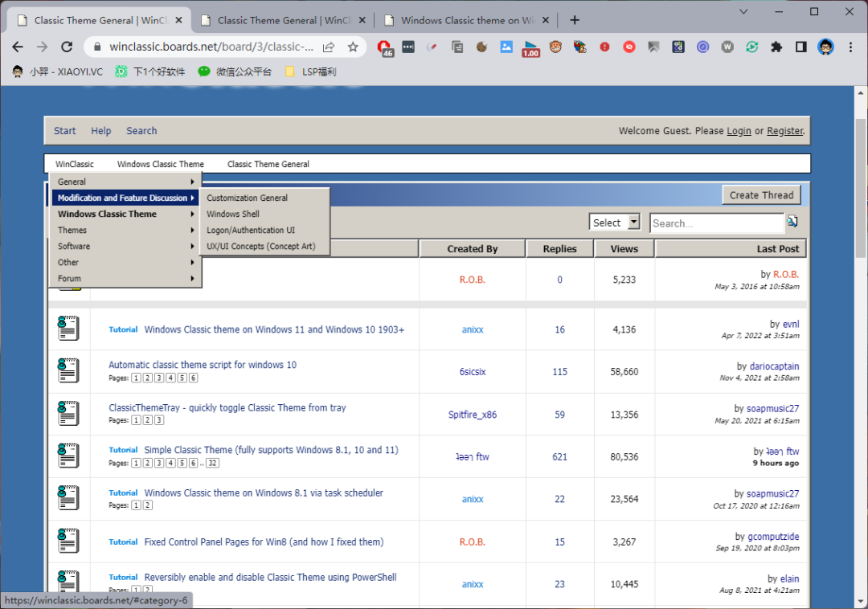Screen dimensions: 868x609
Task: Expand the Themes submenu
Action: pos(125,231)
